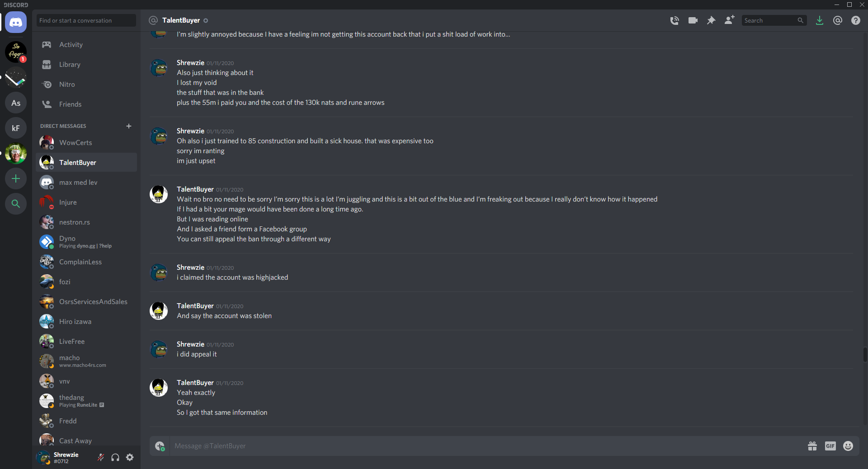Open user settings gear
The width and height of the screenshot is (868, 469).
click(130, 457)
